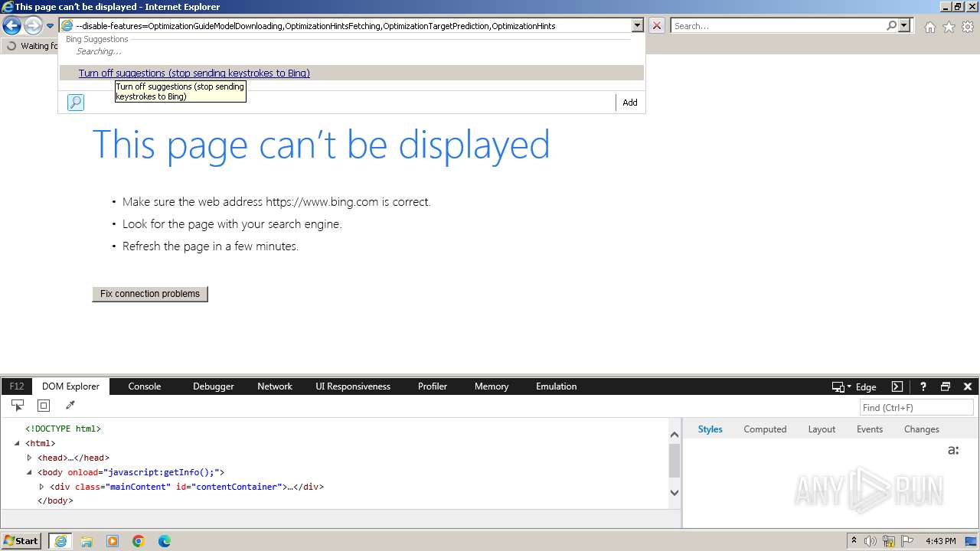The image size is (980, 551).
Task: Collapse the <body> node
Action: 29,472
